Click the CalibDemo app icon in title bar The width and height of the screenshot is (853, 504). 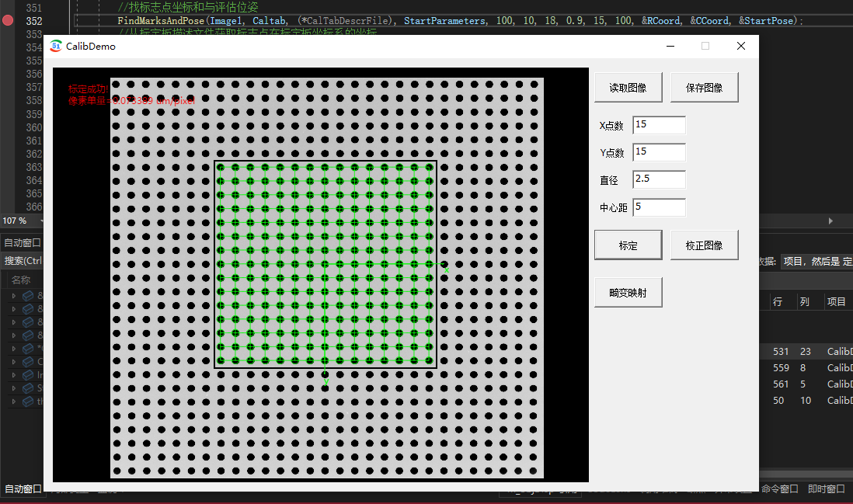pos(55,47)
